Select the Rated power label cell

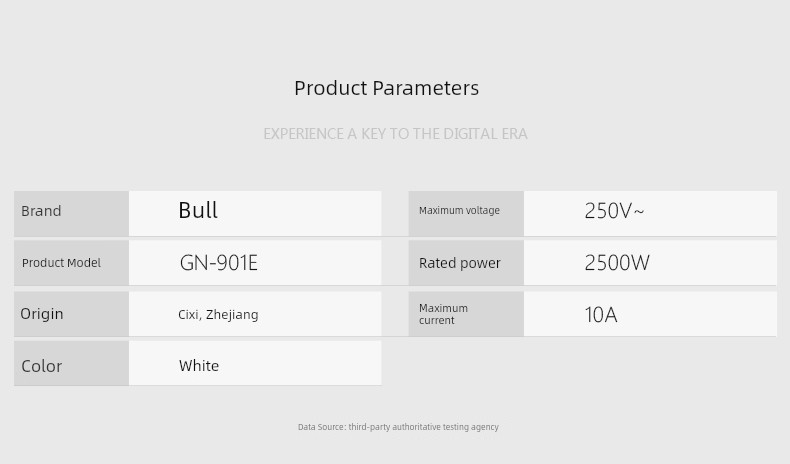(x=465, y=263)
